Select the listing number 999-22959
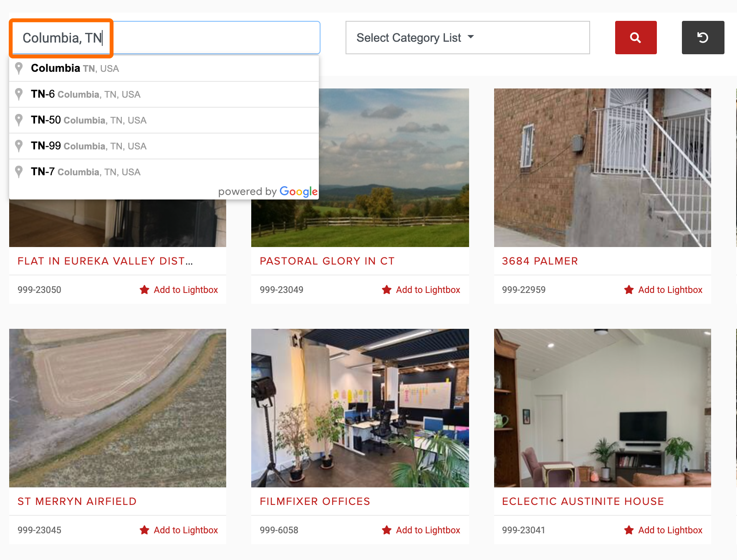Image resolution: width=737 pixels, height=560 pixels. pyautogui.click(x=524, y=290)
